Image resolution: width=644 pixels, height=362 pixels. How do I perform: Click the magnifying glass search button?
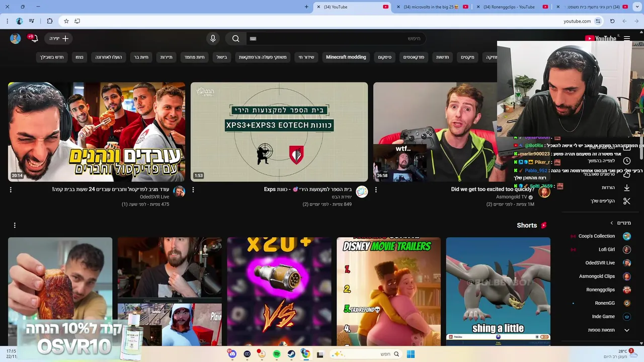coord(235,39)
